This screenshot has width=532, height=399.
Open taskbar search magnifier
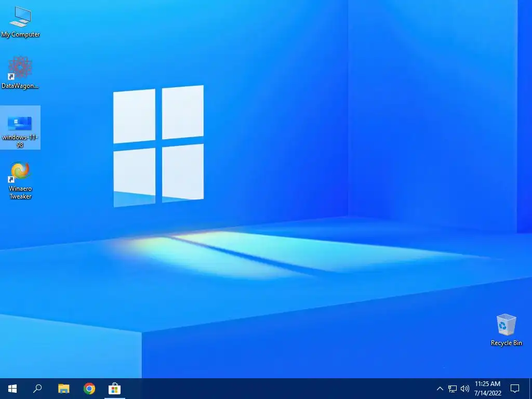(37, 389)
